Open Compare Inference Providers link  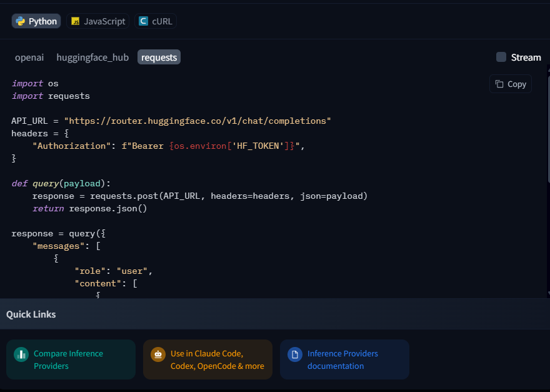pos(71,359)
